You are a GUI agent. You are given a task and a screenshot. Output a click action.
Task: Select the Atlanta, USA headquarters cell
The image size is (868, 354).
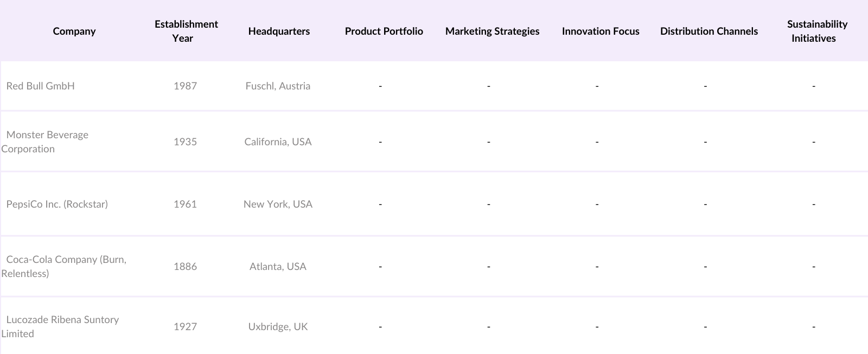[278, 267]
